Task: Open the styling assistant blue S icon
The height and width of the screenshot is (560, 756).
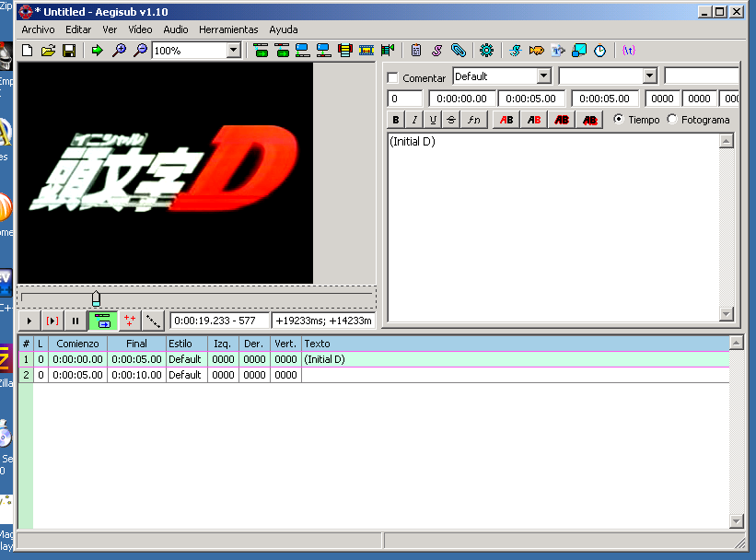Action: [516, 50]
